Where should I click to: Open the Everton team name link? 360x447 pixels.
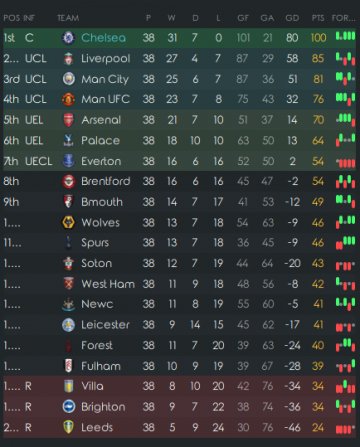pos(101,161)
